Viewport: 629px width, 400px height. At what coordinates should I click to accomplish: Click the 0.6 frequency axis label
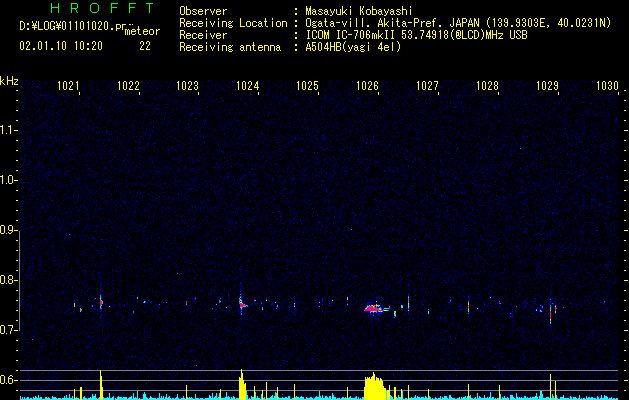click(8, 380)
